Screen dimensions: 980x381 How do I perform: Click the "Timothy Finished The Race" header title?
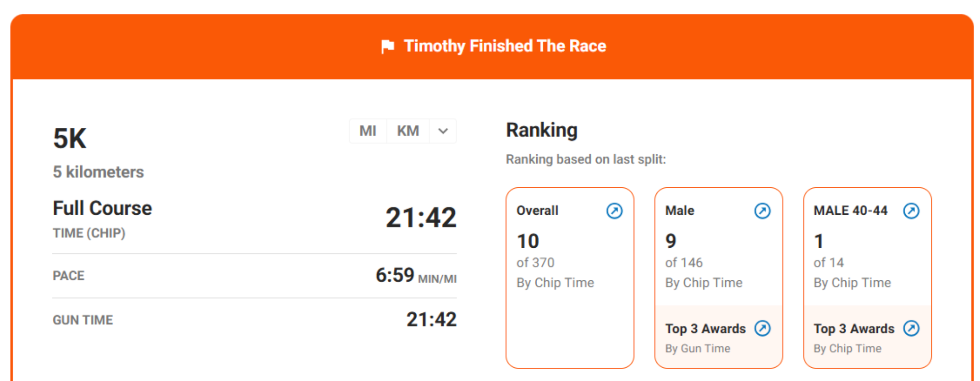tap(505, 46)
